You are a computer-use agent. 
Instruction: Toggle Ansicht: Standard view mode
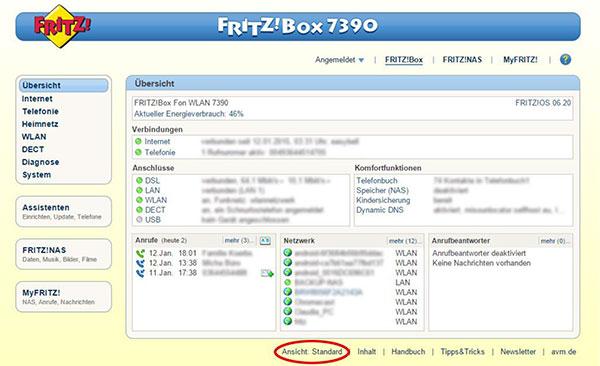(x=312, y=351)
